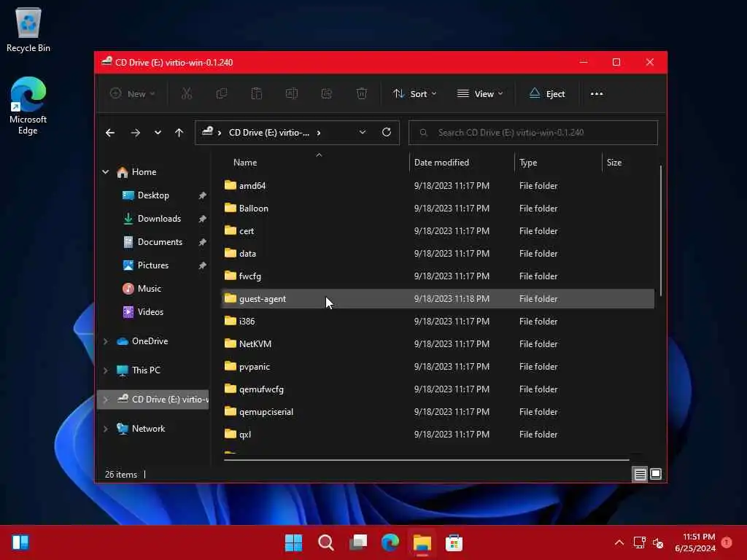
Task: Select the cert folder
Action: coord(438,231)
